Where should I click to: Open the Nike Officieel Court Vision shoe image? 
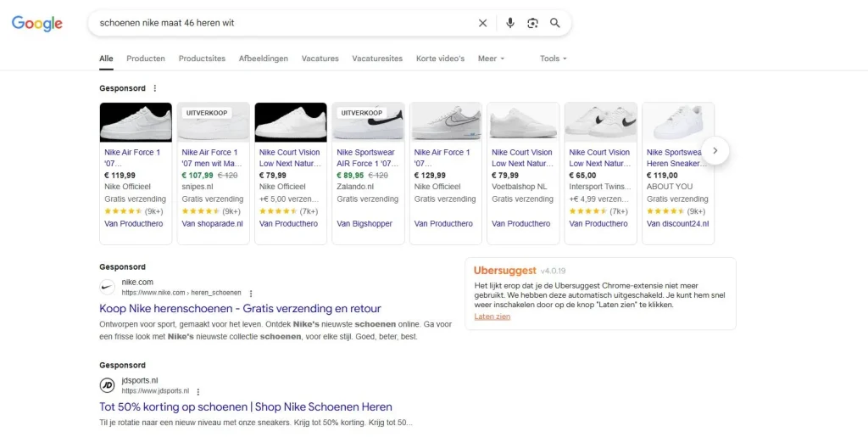coord(291,122)
